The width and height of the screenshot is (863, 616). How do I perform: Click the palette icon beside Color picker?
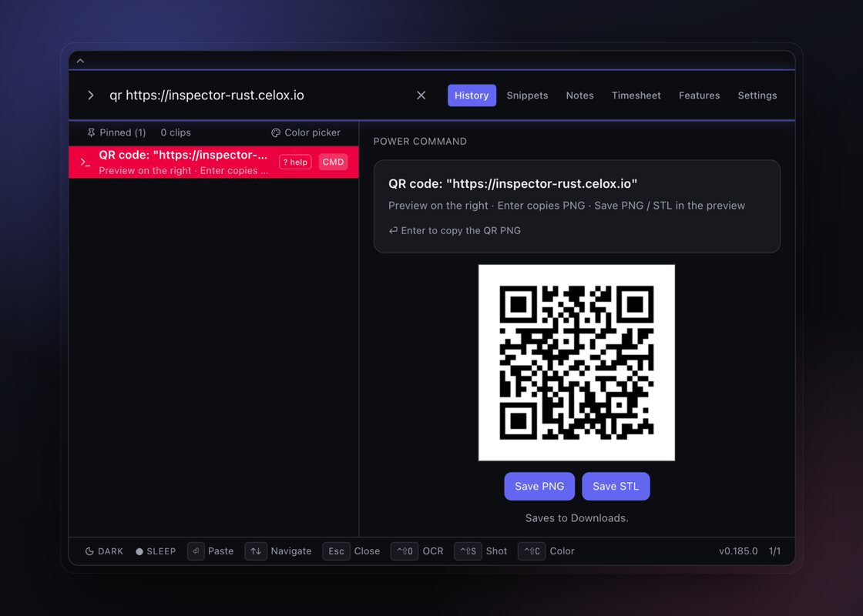[x=276, y=132]
